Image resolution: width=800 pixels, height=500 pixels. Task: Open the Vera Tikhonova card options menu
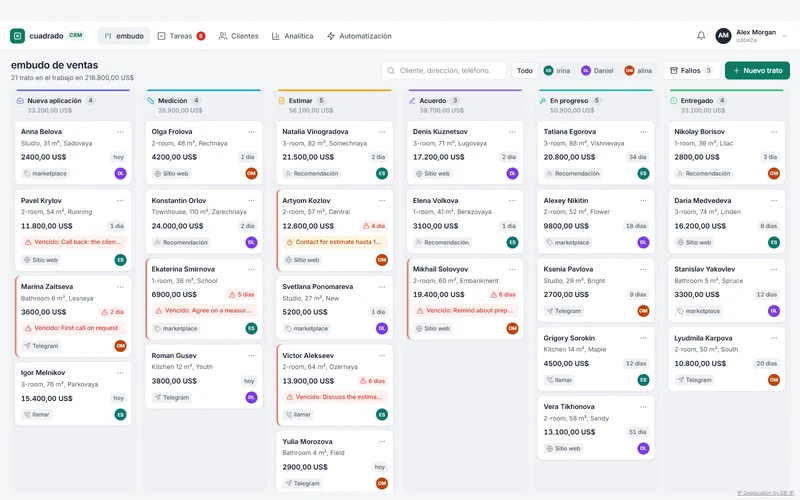point(643,407)
